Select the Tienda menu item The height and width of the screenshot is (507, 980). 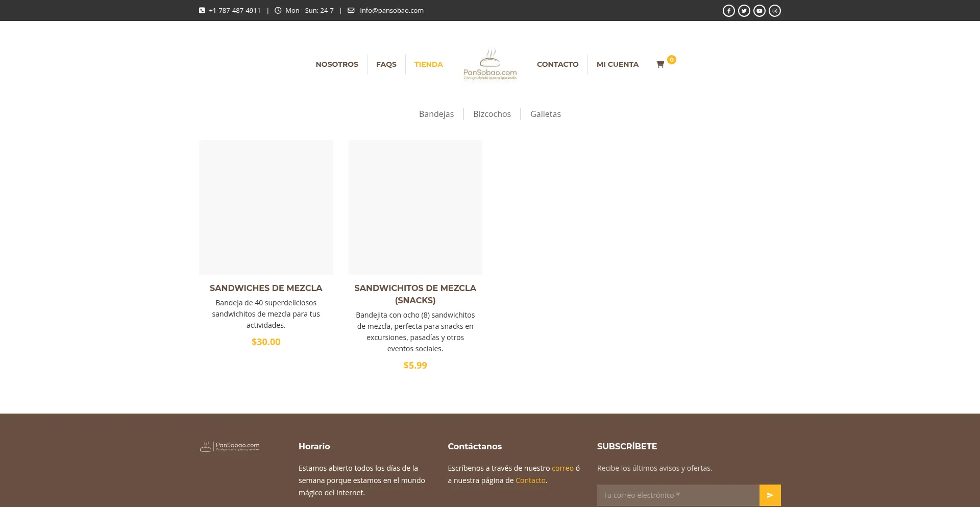(428, 64)
